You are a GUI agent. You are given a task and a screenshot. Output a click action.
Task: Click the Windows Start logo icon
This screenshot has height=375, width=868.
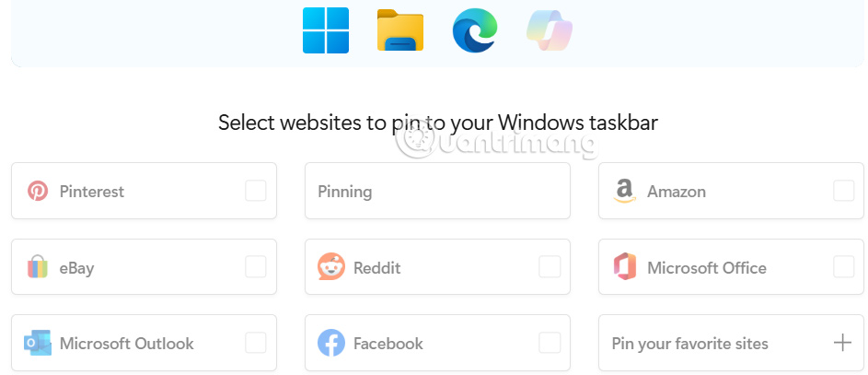[x=326, y=30]
